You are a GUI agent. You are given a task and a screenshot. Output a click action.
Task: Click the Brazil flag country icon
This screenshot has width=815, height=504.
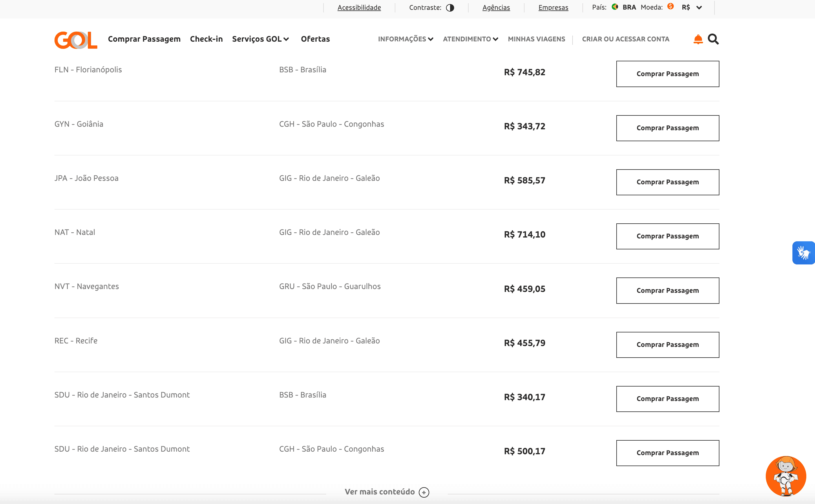pyautogui.click(x=615, y=7)
